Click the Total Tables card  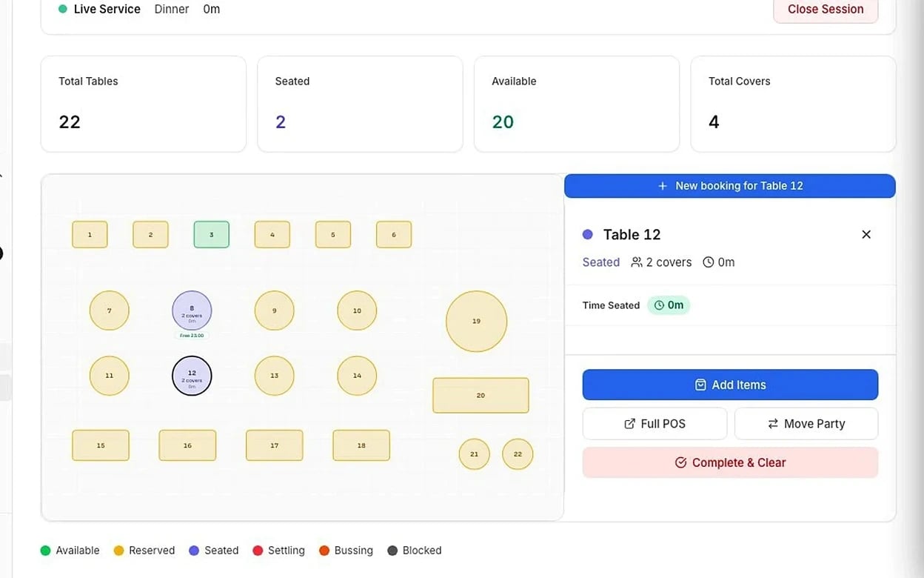click(144, 104)
